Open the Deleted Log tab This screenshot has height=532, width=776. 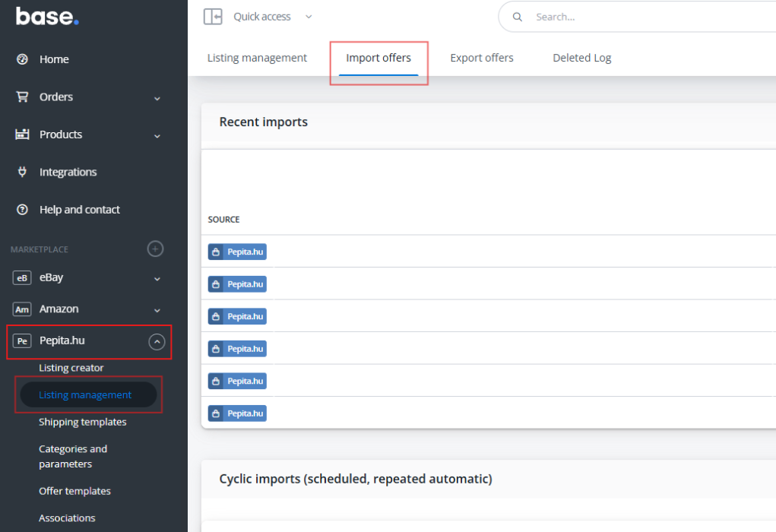[582, 58]
